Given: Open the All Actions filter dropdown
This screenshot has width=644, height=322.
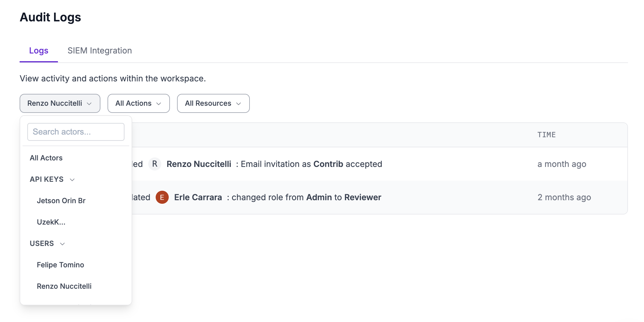Looking at the screenshot, I should click(x=139, y=103).
